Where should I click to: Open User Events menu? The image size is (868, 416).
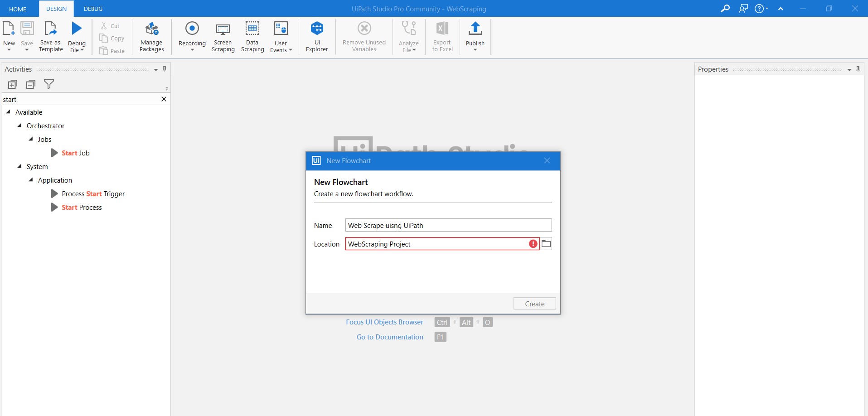click(x=281, y=37)
